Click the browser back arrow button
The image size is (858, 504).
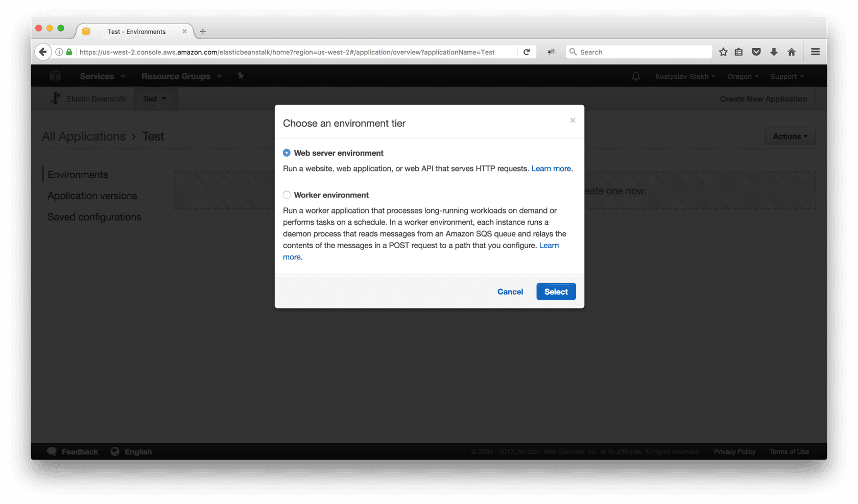click(x=43, y=52)
